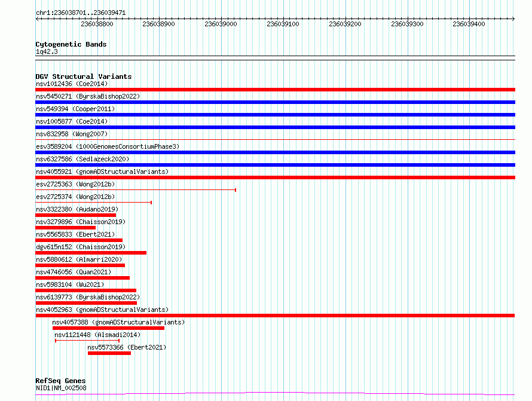Click the red bar under nsv6139773
The width and height of the screenshot is (532, 401).
point(86,303)
